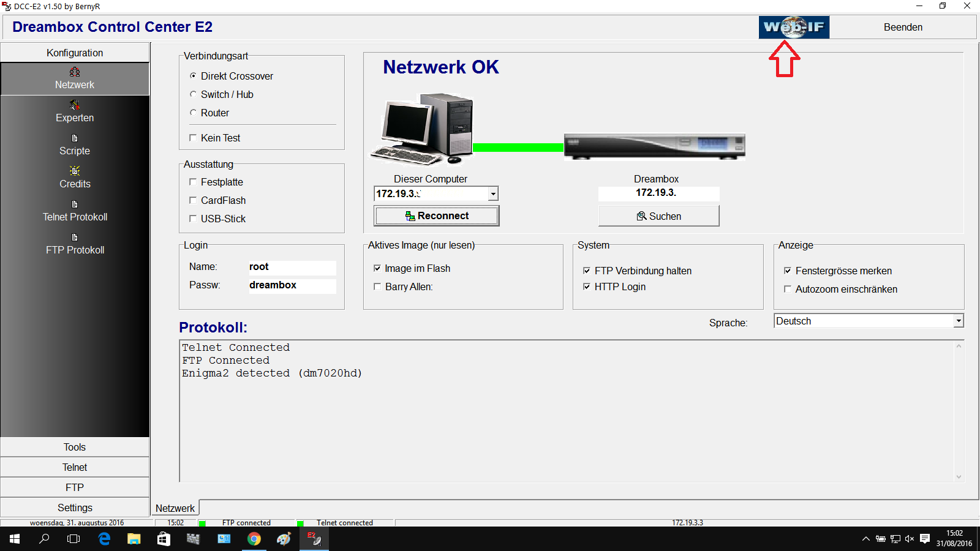This screenshot has height=551, width=980.
Task: Show the Credits sidebar icon
Action: tap(75, 171)
